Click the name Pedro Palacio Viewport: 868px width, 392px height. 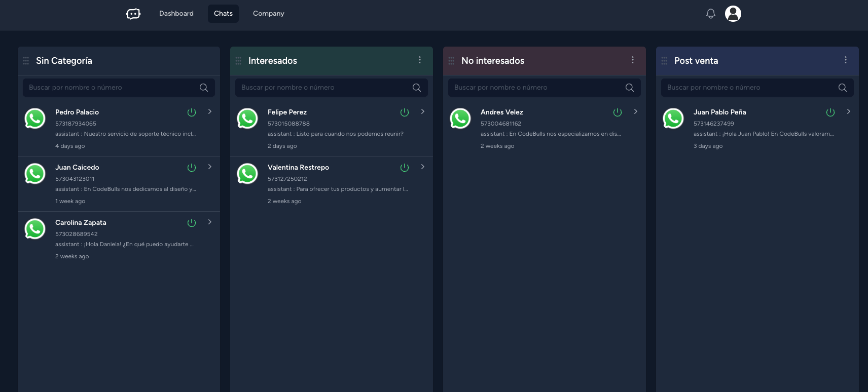pyautogui.click(x=77, y=112)
